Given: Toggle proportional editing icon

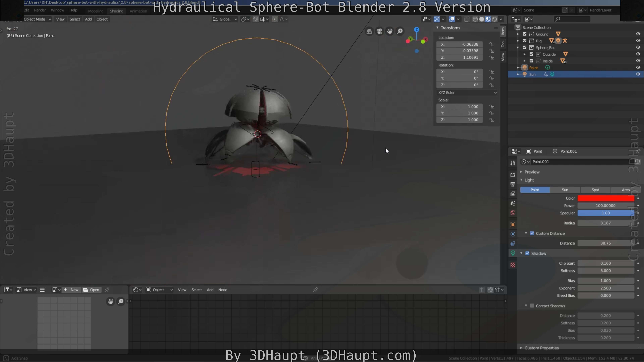Looking at the screenshot, I should 275,19.
